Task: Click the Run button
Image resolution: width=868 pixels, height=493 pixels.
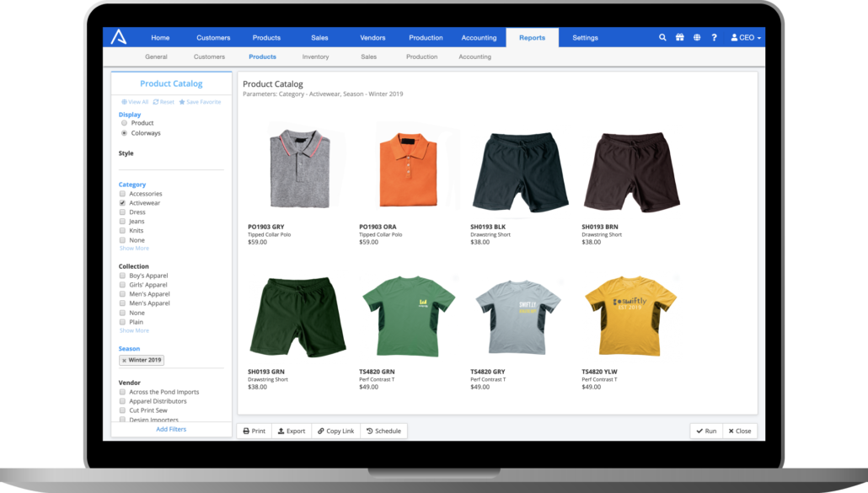Action: click(x=706, y=431)
